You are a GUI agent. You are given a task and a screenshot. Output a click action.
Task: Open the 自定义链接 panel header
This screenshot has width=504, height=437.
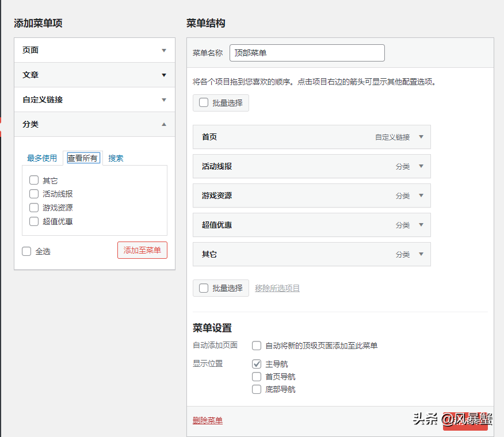pyautogui.click(x=94, y=99)
